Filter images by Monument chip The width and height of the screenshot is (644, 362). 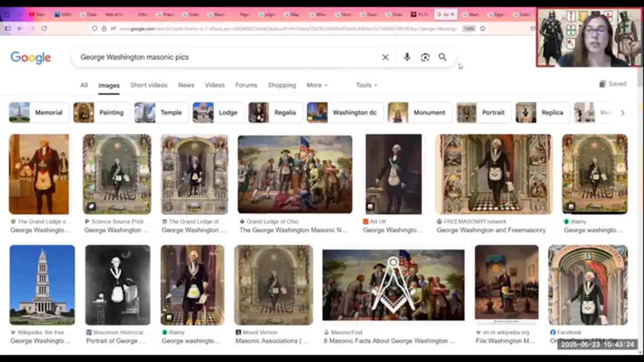pyautogui.click(x=419, y=113)
